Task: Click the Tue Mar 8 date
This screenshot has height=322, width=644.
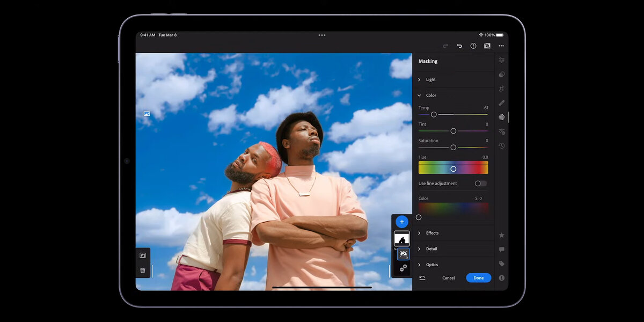Action: (167, 35)
